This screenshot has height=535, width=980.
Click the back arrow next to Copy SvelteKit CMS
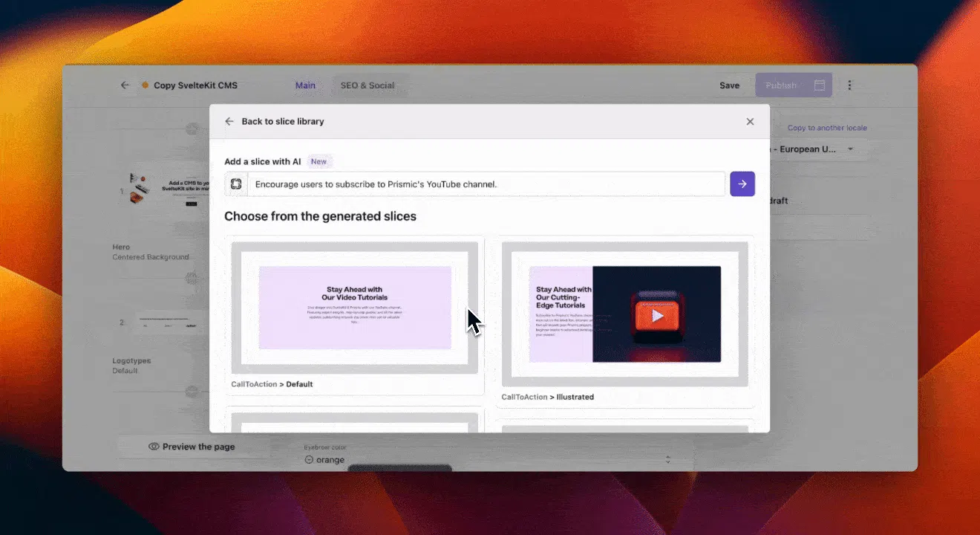pyautogui.click(x=125, y=85)
